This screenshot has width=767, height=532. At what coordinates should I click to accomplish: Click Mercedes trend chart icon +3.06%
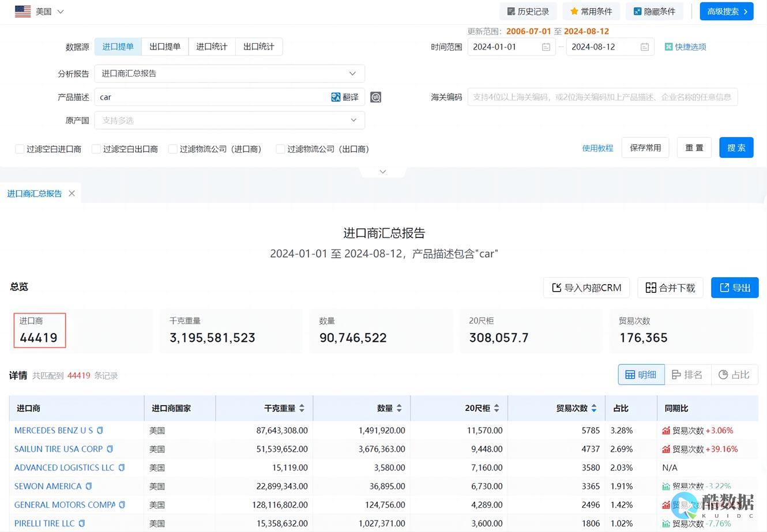pos(666,431)
